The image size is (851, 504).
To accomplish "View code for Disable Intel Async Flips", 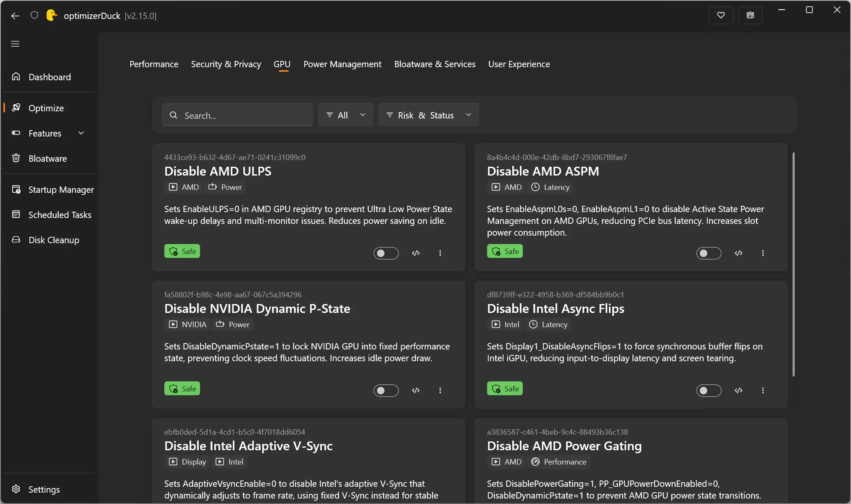I will pyautogui.click(x=738, y=390).
